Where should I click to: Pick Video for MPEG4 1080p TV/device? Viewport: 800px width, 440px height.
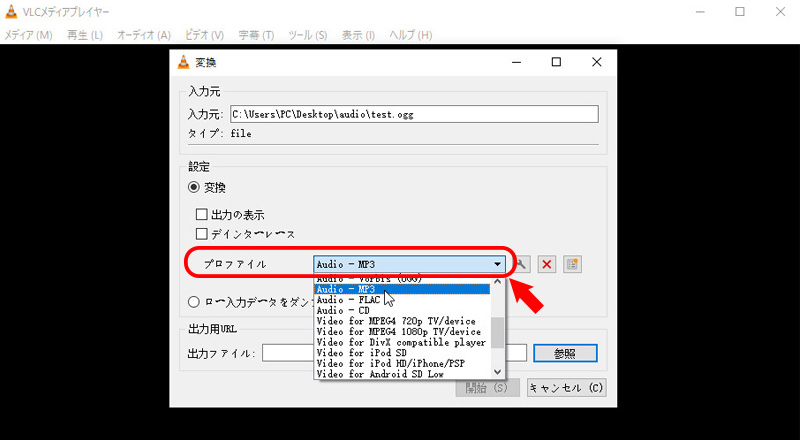click(402, 332)
